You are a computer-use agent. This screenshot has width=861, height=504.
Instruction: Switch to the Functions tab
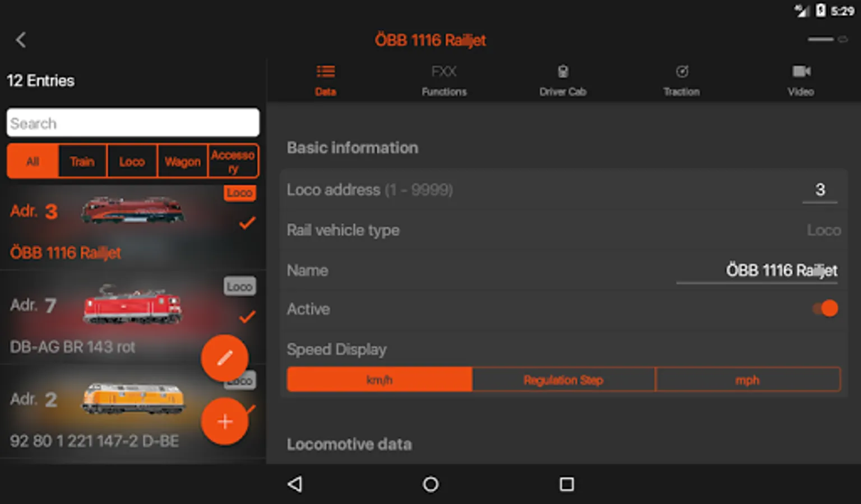pos(444,81)
